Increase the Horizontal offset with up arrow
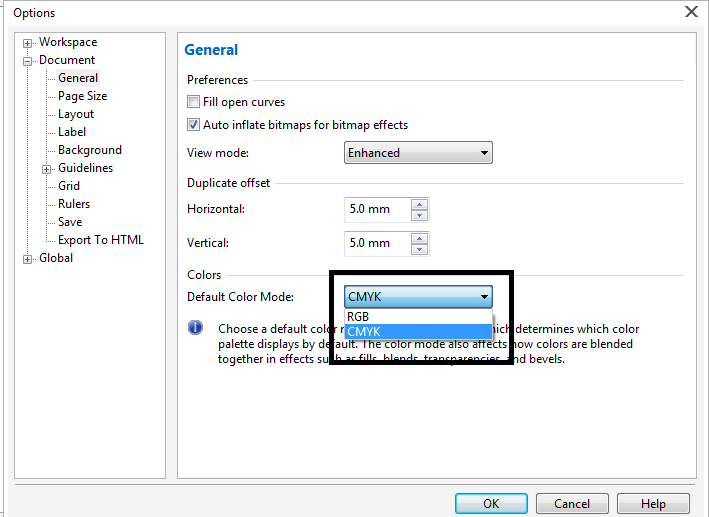 419,204
